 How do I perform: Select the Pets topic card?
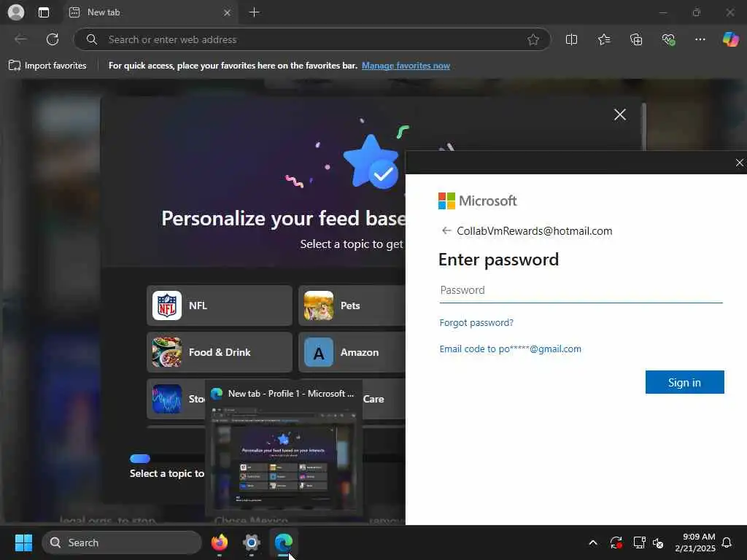point(352,306)
